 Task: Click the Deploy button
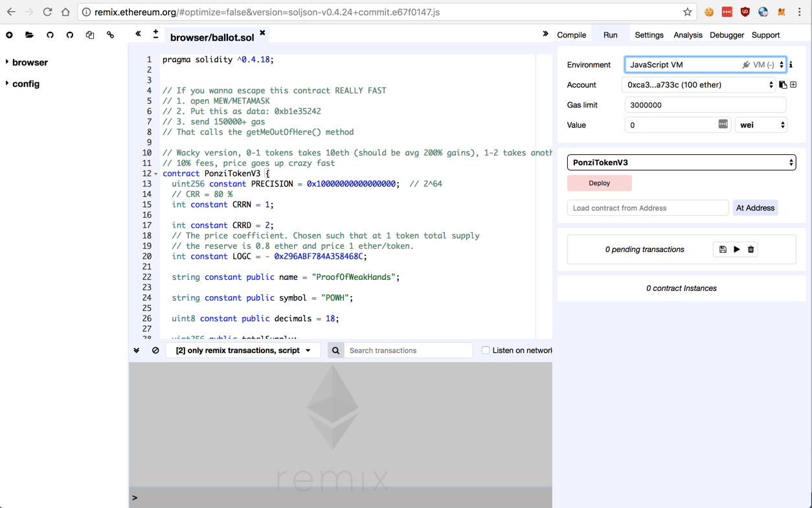tap(599, 183)
